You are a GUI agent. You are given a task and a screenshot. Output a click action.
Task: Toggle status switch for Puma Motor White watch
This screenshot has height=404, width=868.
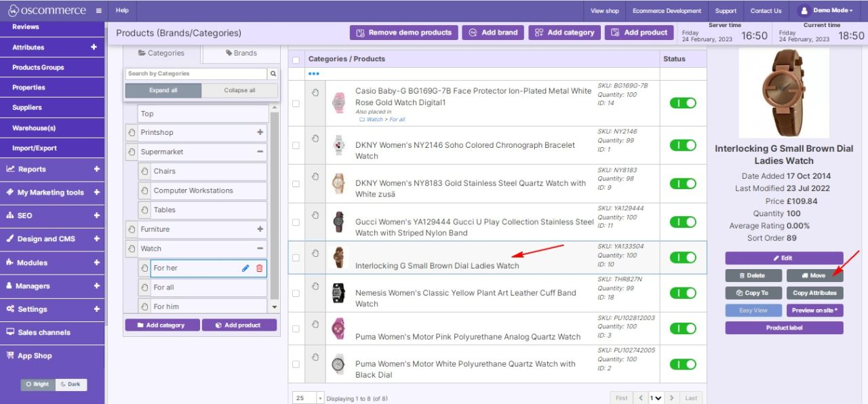pyautogui.click(x=683, y=364)
